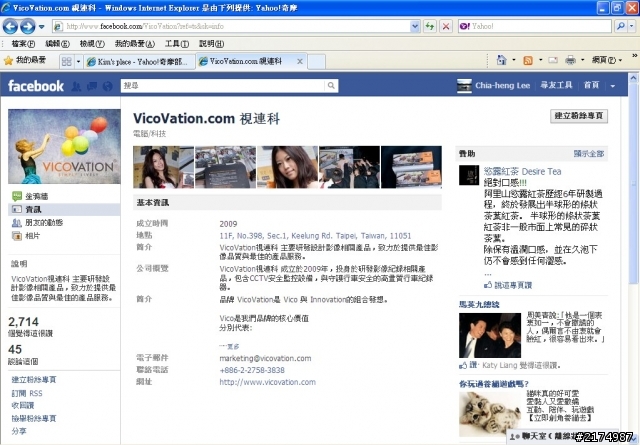Open the RSS feeds toolbar icon
640x445 pixels.
528,61
